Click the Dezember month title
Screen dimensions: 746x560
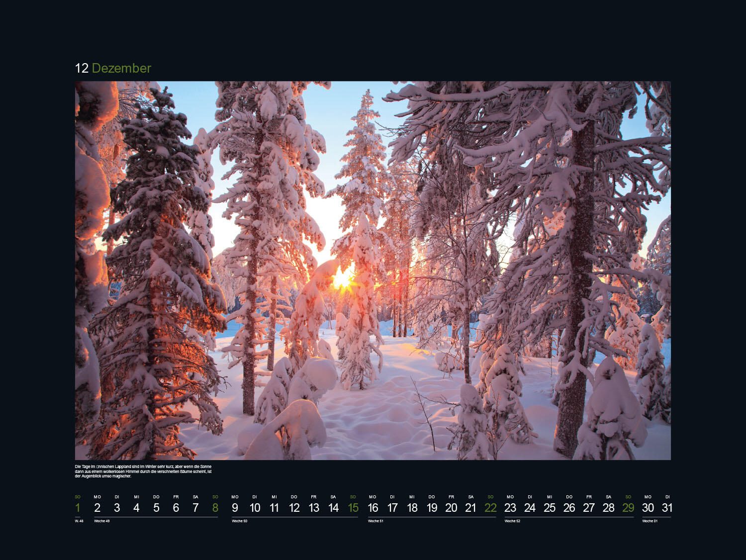121,68
